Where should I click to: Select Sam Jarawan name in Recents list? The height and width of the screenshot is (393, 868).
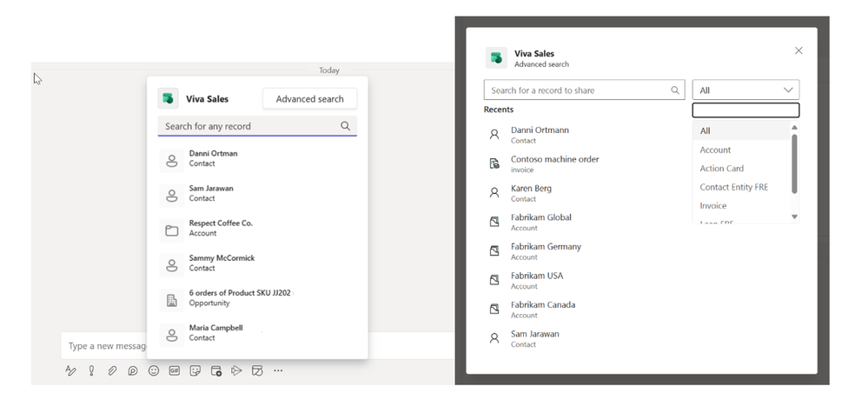[x=534, y=334]
